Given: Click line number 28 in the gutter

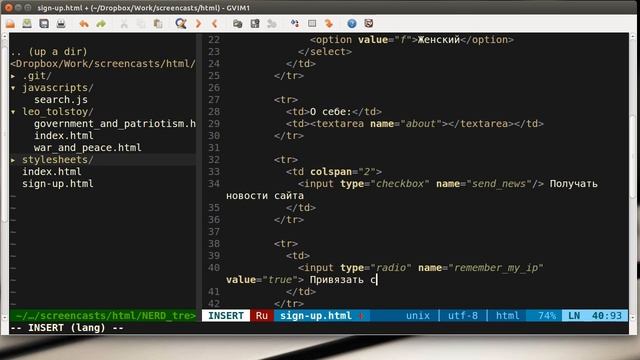Looking at the screenshot, I should point(214,112).
